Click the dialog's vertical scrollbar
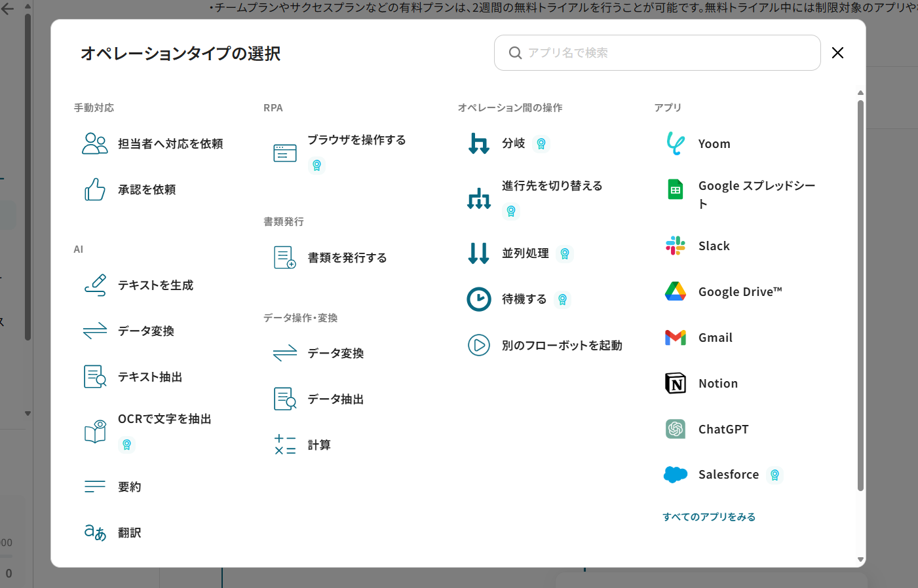918x588 pixels. click(860, 295)
